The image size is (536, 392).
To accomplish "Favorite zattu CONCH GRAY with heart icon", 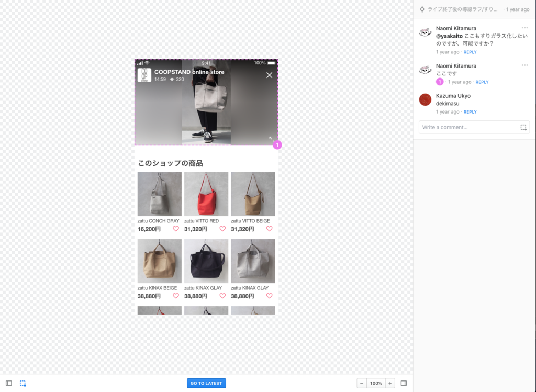I will click(176, 229).
